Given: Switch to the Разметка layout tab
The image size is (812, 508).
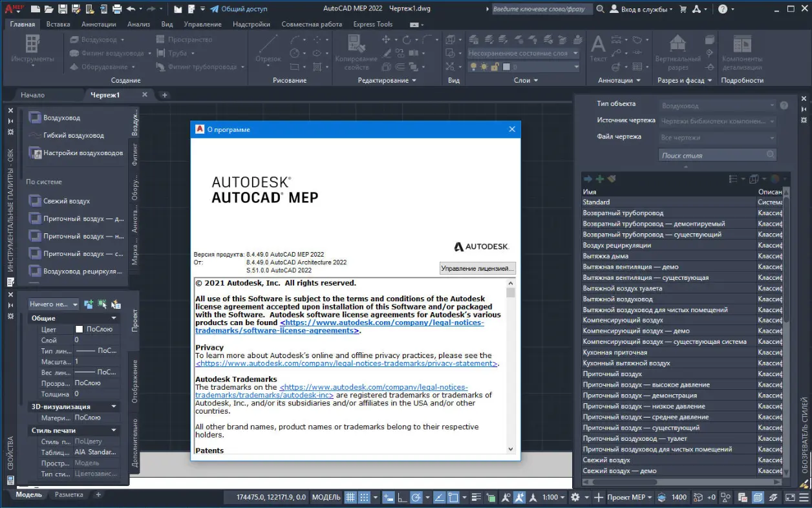Looking at the screenshot, I should click(69, 495).
